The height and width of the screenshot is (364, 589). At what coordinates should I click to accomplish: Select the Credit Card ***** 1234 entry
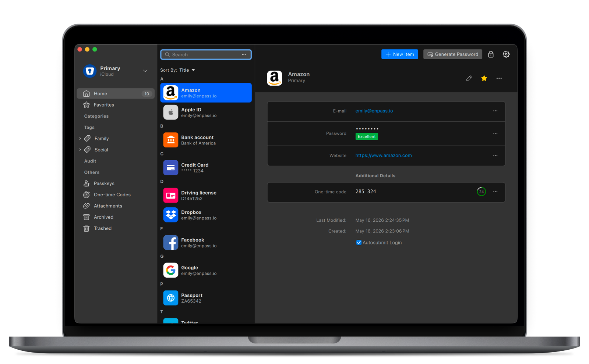[206, 168]
